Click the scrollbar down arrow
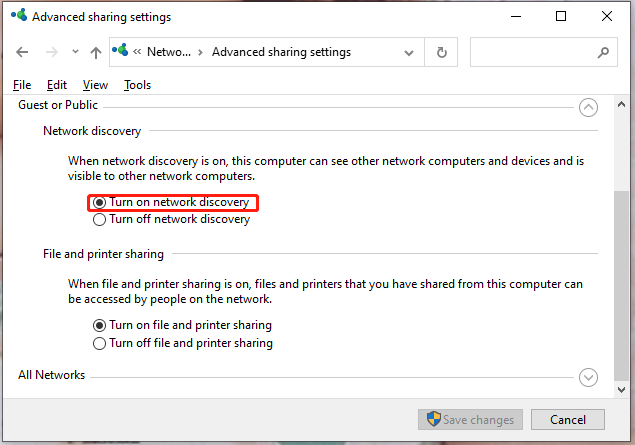The image size is (635, 445). click(x=621, y=390)
